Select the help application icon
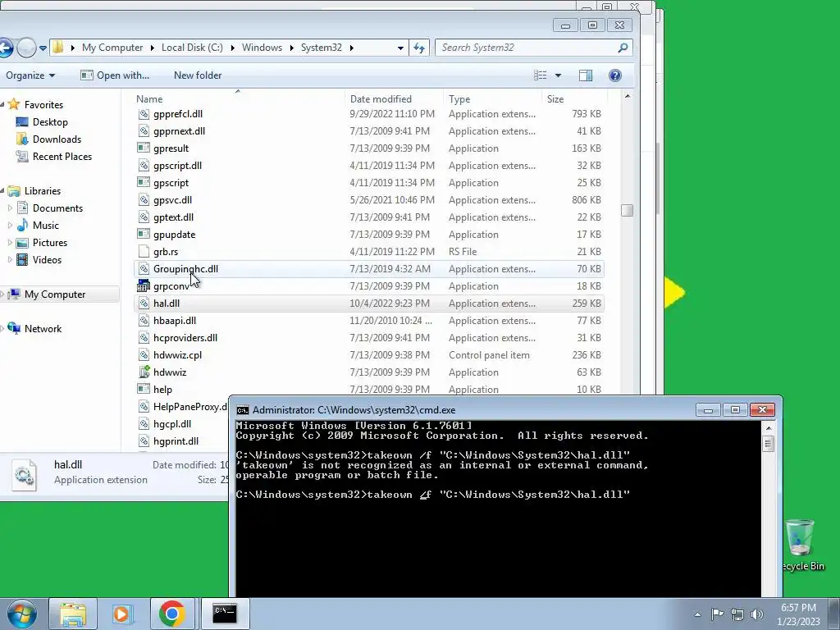The width and height of the screenshot is (840, 630). tap(143, 390)
